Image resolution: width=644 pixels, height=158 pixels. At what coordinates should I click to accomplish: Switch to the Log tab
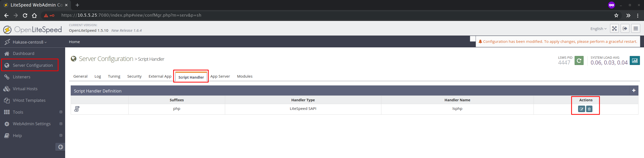[98, 76]
